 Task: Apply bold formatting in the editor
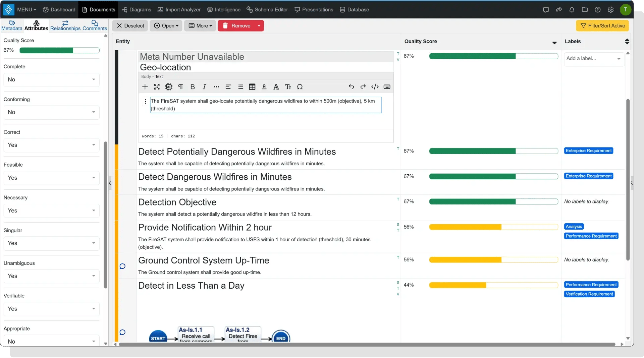[x=193, y=87]
